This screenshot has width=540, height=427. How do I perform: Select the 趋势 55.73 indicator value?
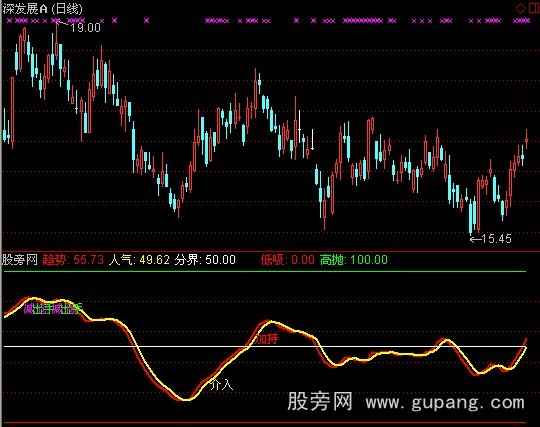click(x=73, y=260)
